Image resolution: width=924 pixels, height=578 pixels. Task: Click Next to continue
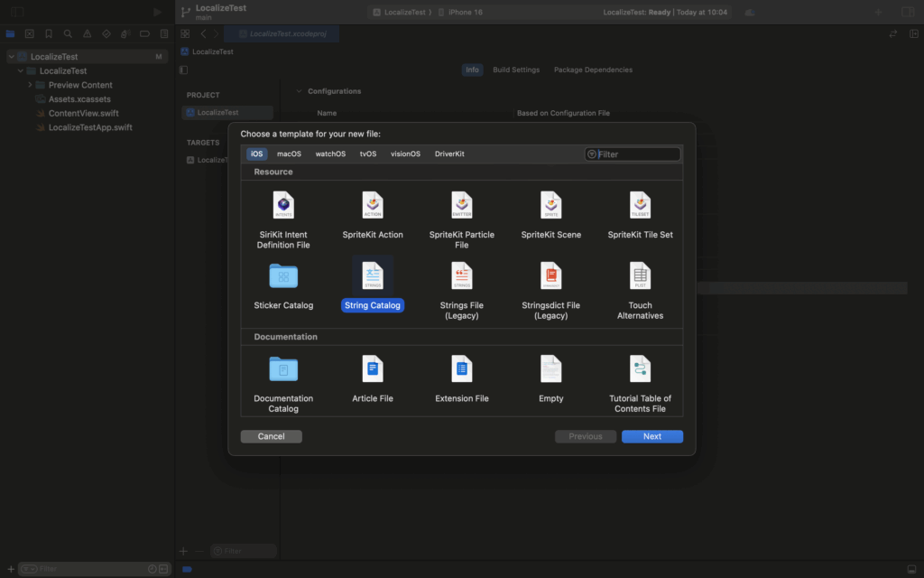pos(651,436)
